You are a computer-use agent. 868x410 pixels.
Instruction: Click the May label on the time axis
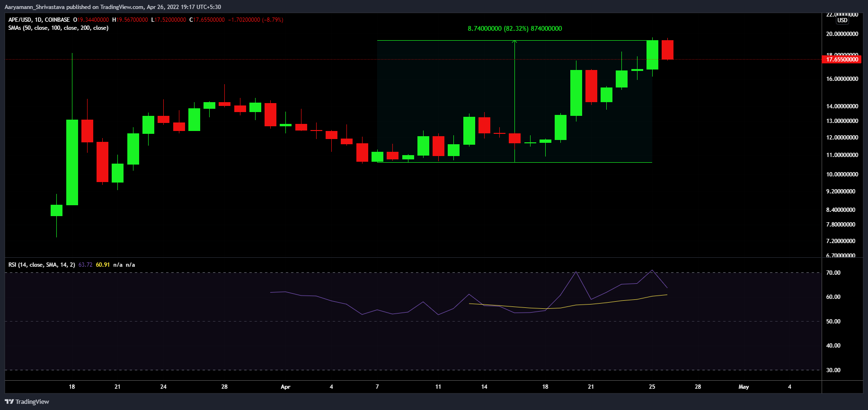pos(744,387)
